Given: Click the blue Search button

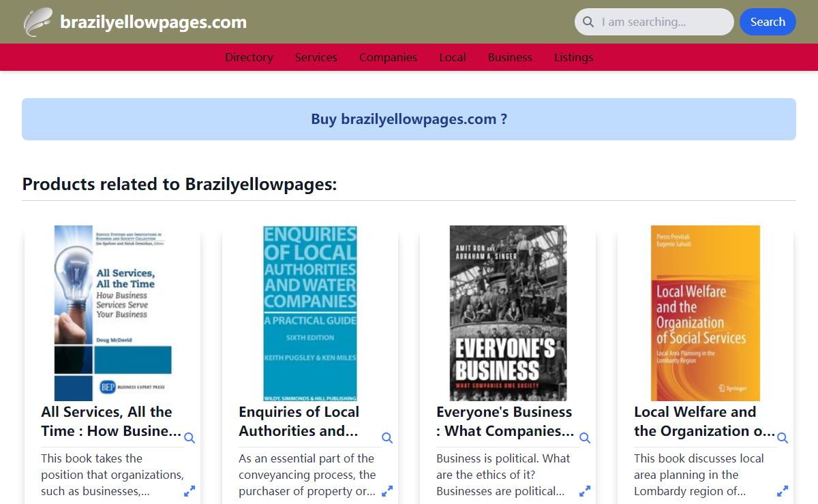Looking at the screenshot, I should click(x=768, y=22).
